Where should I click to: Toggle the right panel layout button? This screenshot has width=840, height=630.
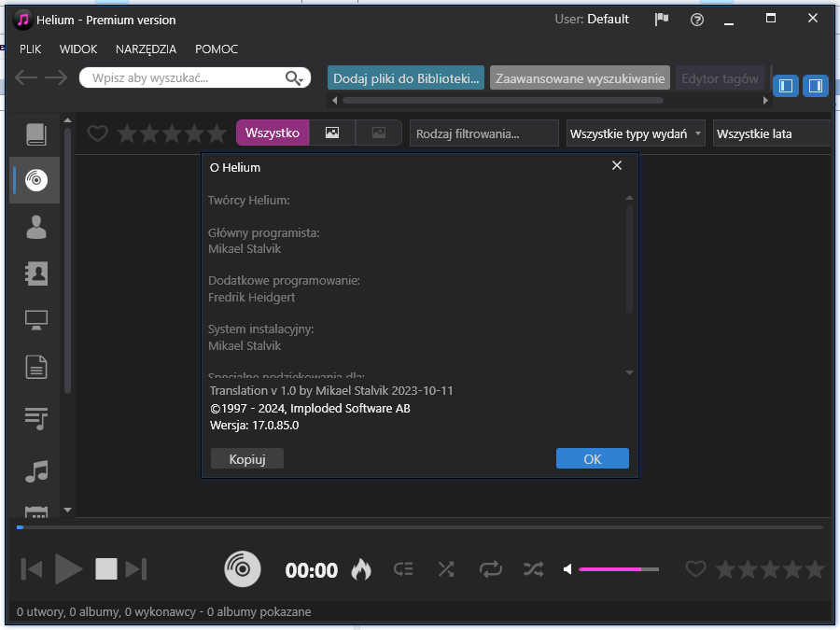(816, 86)
